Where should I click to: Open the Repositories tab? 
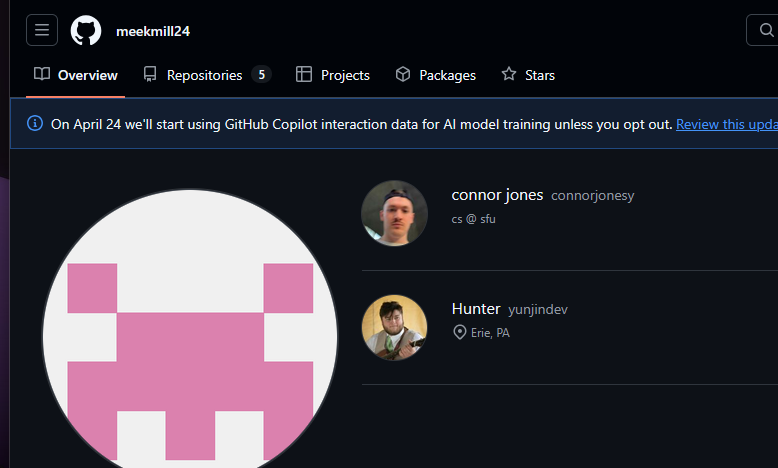click(207, 75)
